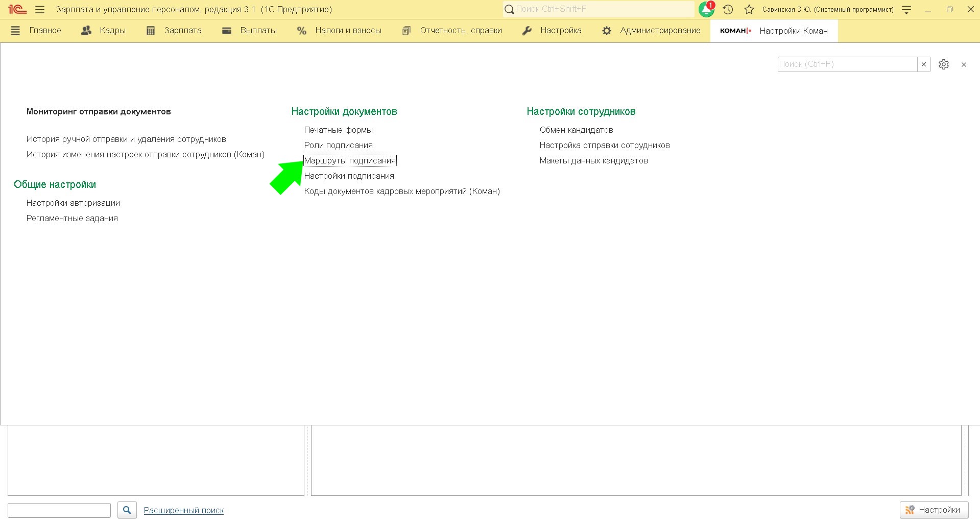
Task: Click the 1C hamburger main menu icon
Action: click(40, 9)
